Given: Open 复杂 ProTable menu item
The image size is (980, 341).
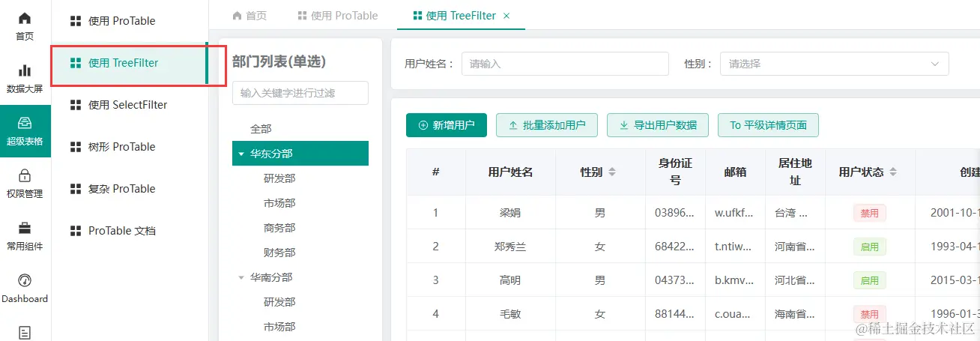Looking at the screenshot, I should [130, 189].
